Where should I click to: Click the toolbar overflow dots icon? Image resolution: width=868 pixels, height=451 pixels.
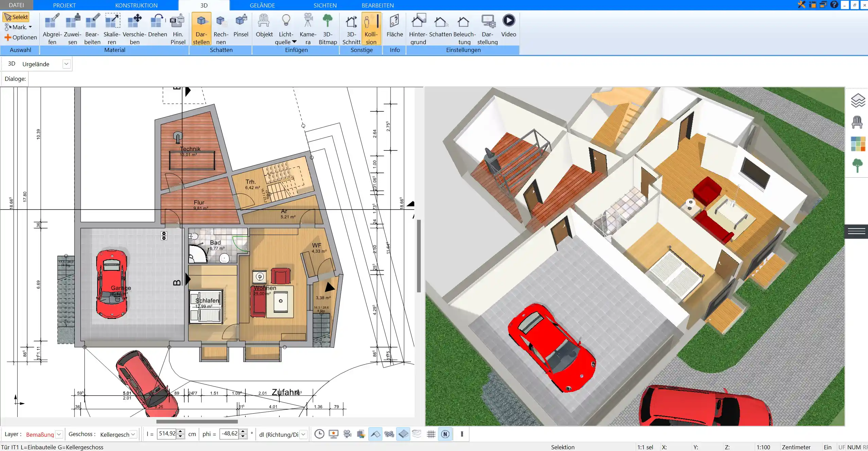462,434
